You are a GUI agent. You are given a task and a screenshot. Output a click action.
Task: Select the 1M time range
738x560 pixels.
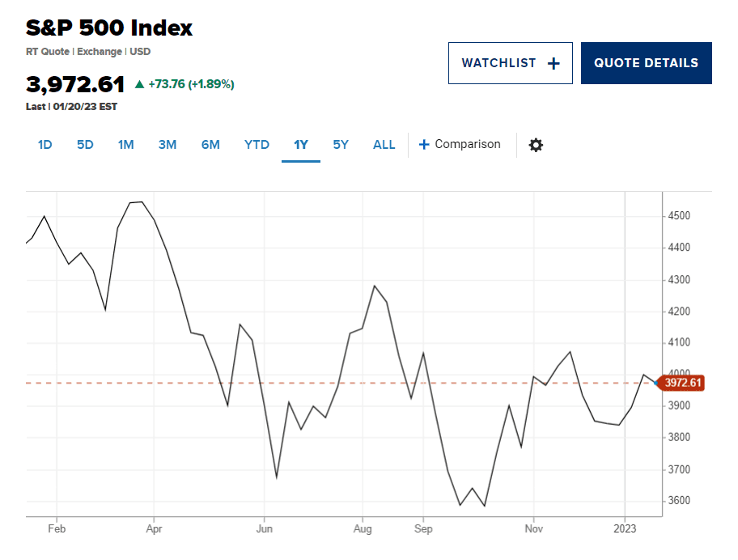(125, 145)
